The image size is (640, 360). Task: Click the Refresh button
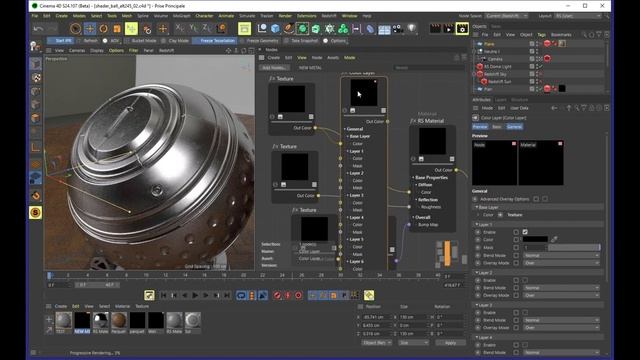coord(88,41)
